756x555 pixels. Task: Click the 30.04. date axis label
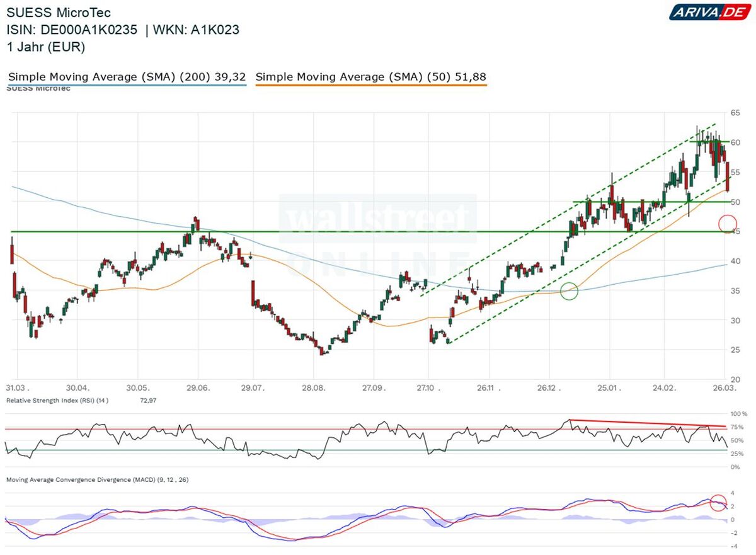pyautogui.click(x=77, y=387)
